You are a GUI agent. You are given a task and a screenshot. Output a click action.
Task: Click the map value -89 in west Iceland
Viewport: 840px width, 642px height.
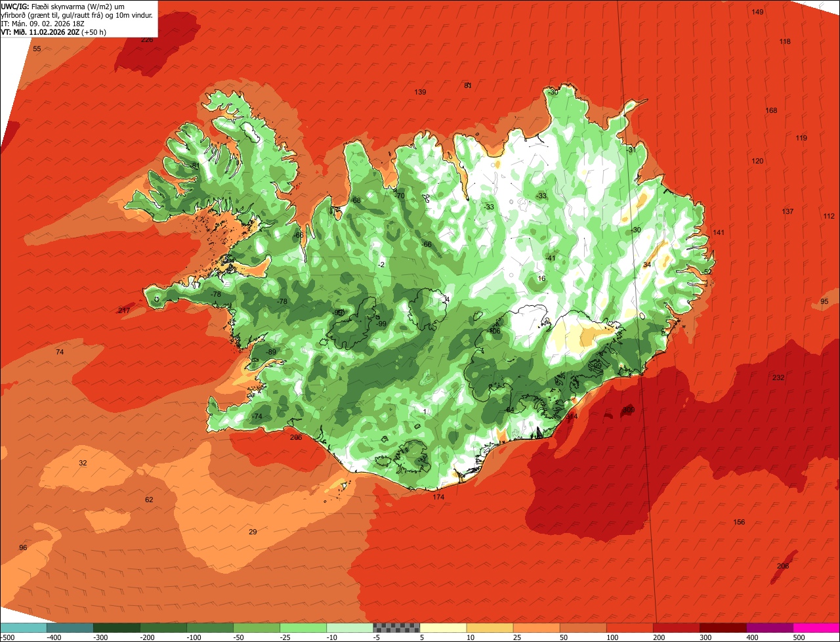270,353
